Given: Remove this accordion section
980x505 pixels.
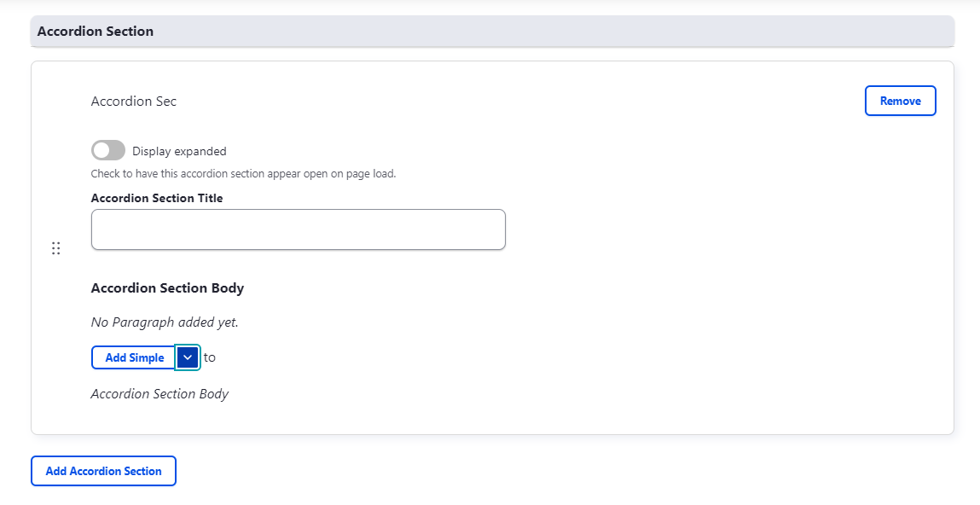Looking at the screenshot, I should click(900, 101).
